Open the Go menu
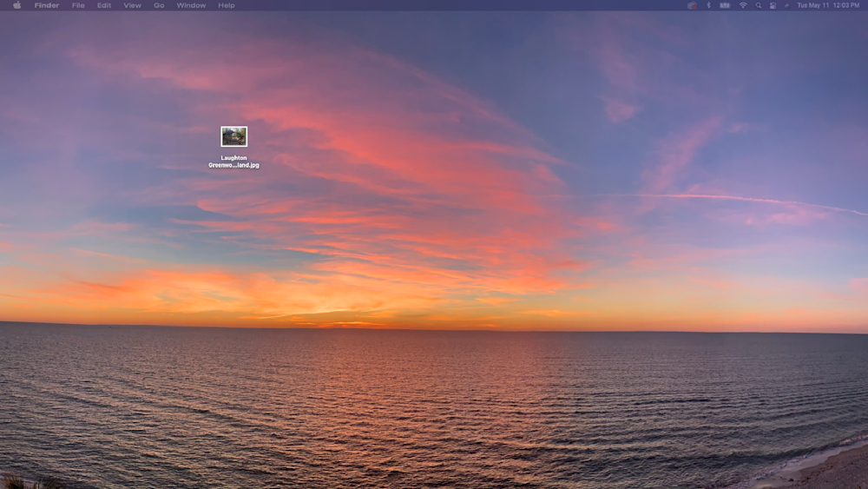 159,5
